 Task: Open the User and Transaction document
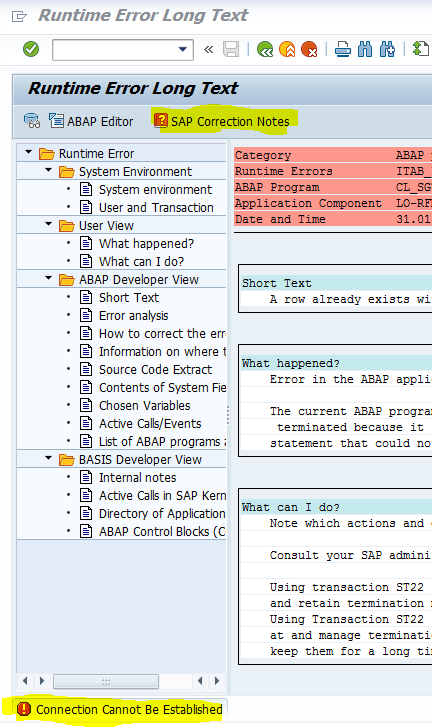pos(156,208)
